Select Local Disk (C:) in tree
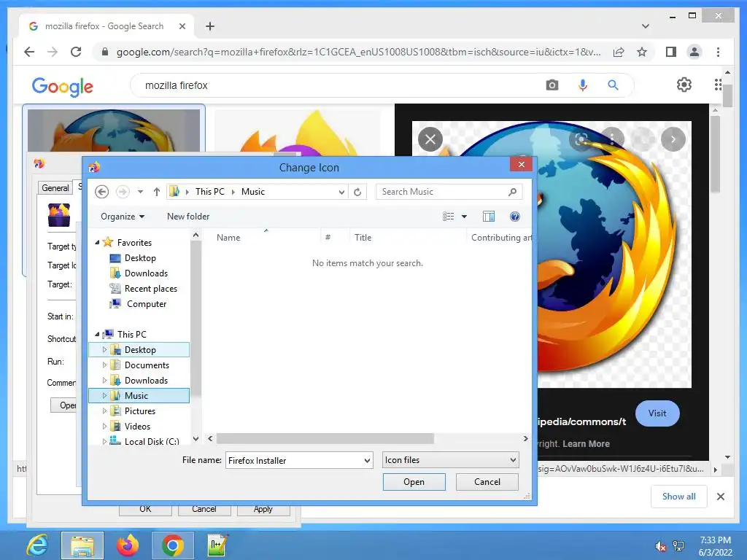The image size is (747, 560). [152, 441]
